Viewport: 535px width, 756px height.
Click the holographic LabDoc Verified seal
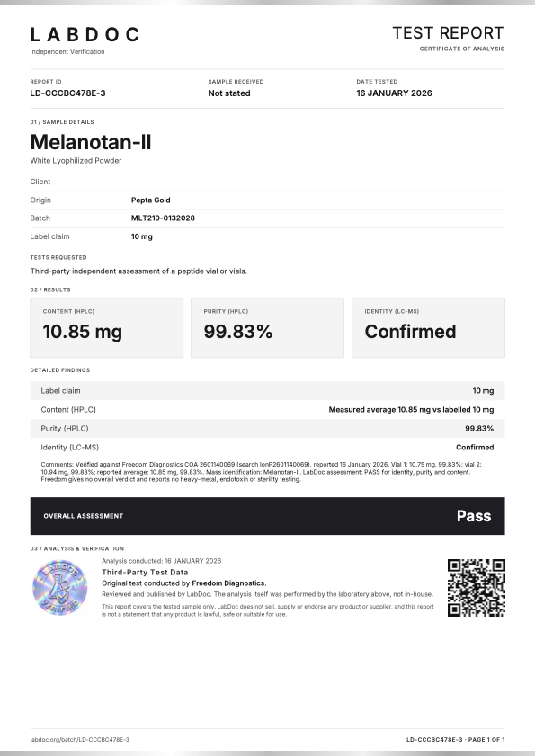(x=60, y=587)
